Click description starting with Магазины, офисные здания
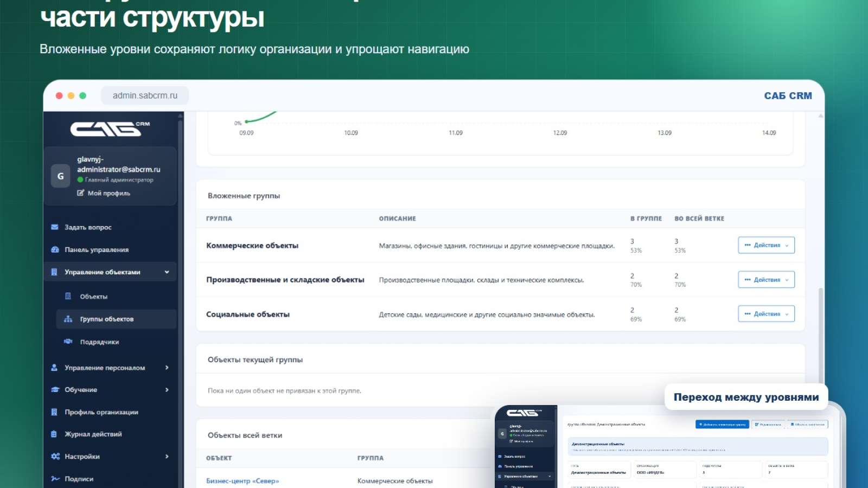868x488 pixels. (x=497, y=246)
